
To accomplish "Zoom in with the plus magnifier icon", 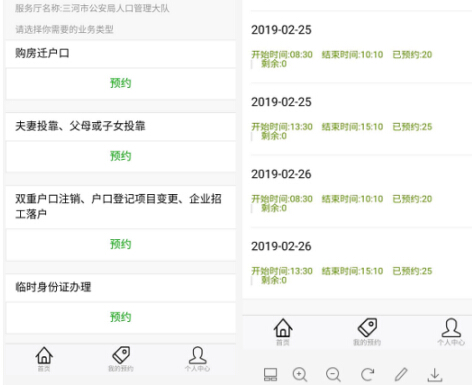I will point(300,375).
